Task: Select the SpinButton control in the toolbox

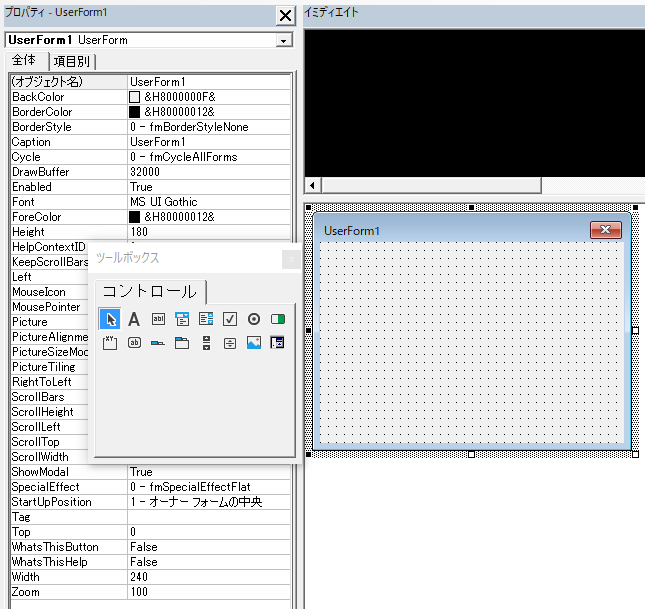Action: click(230, 343)
